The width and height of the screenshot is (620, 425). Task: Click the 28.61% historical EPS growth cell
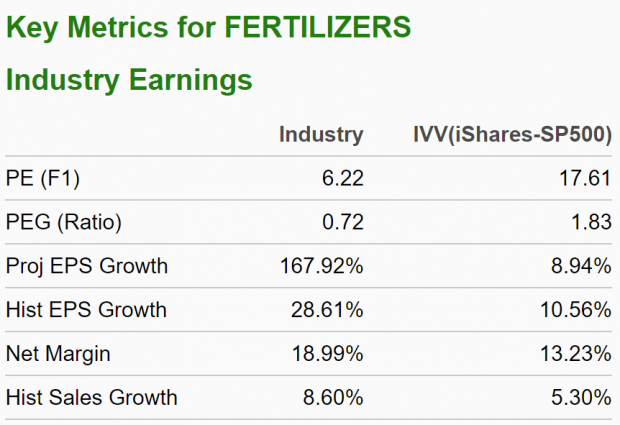329,310
